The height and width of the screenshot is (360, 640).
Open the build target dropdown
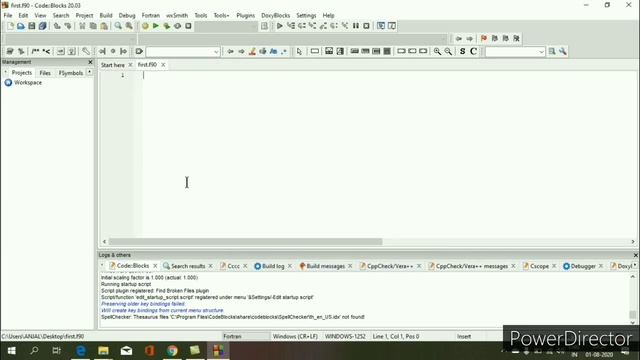coord(226,26)
